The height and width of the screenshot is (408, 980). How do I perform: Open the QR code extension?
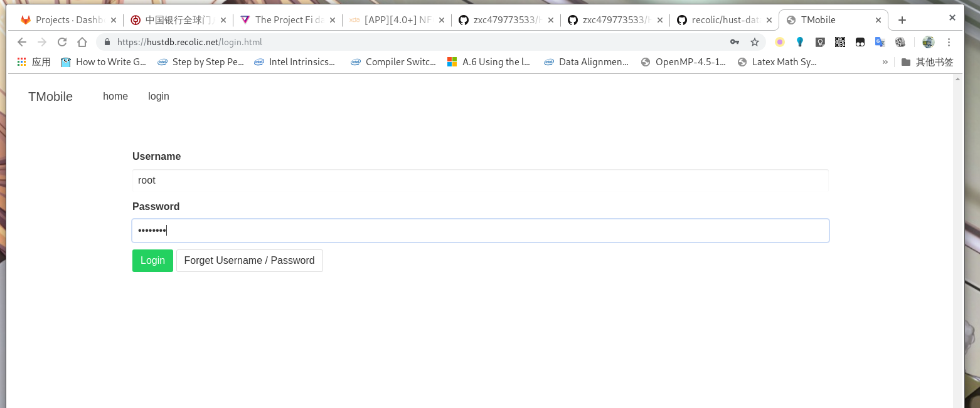pyautogui.click(x=840, y=42)
